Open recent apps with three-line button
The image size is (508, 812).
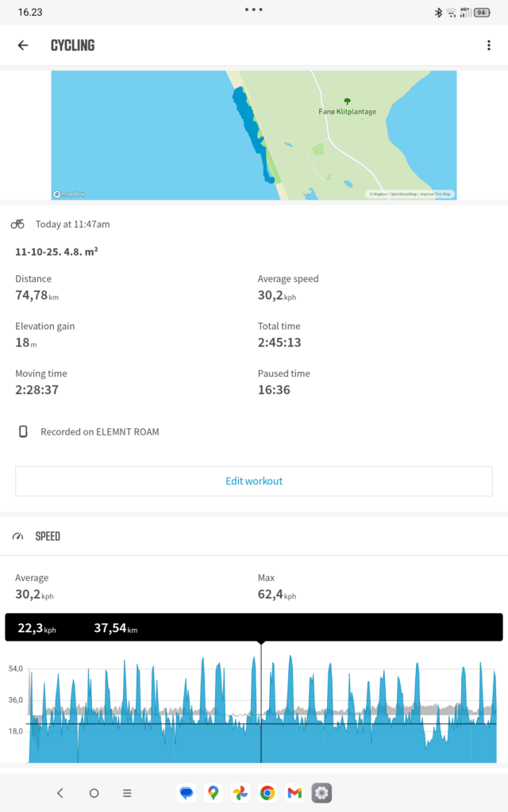click(x=127, y=793)
